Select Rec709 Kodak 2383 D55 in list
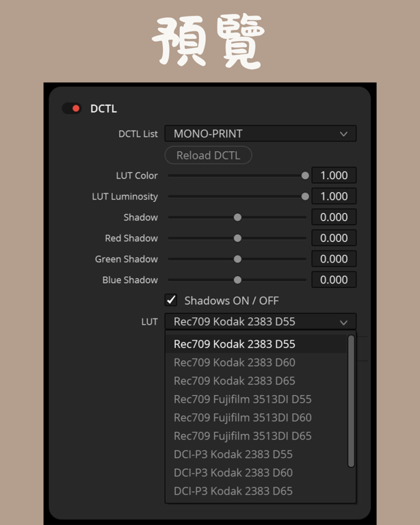The image size is (420, 525). coord(256,344)
